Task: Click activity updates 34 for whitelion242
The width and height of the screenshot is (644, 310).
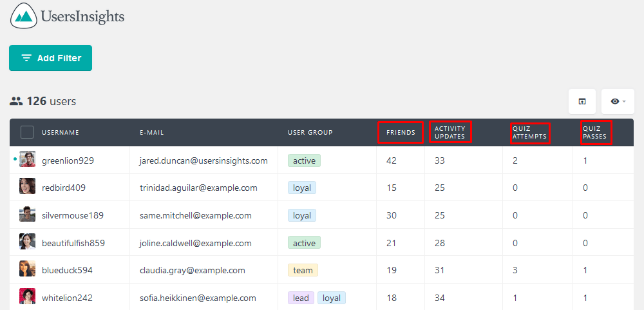Action: (x=440, y=298)
